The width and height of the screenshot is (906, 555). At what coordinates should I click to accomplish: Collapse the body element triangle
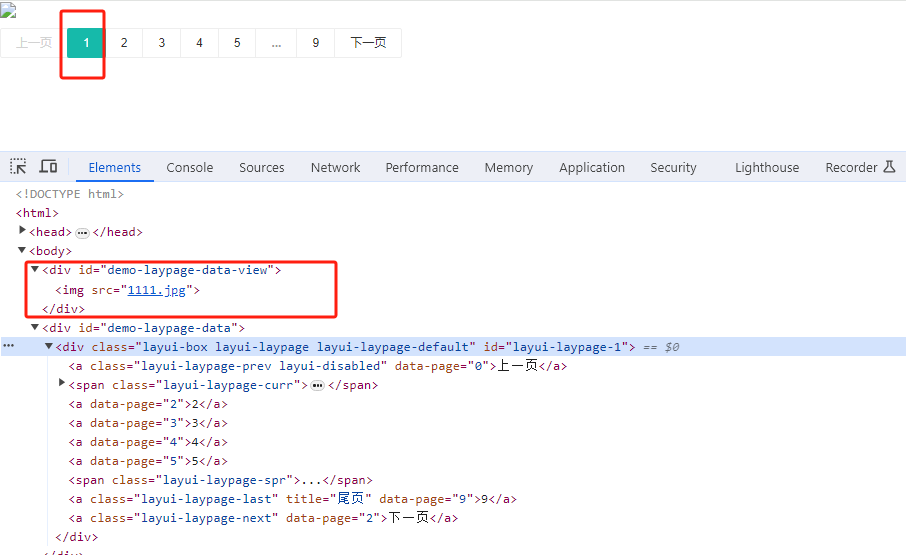click(x=22, y=250)
